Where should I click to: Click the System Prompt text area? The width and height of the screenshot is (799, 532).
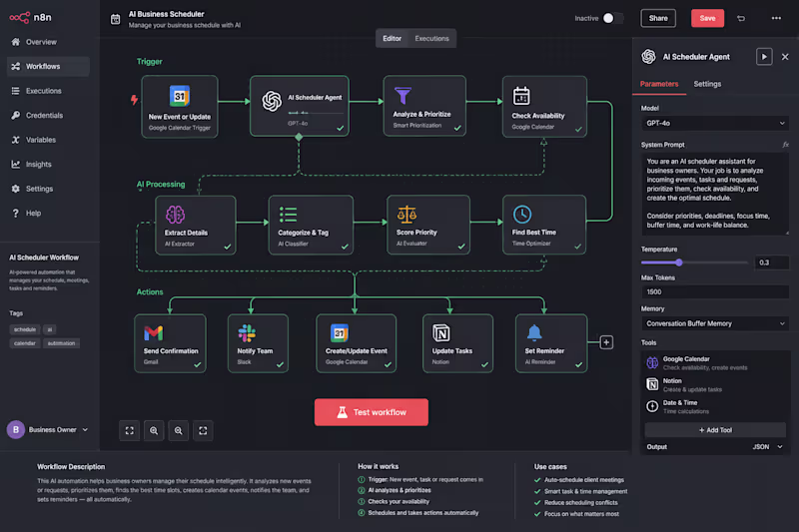[715, 194]
